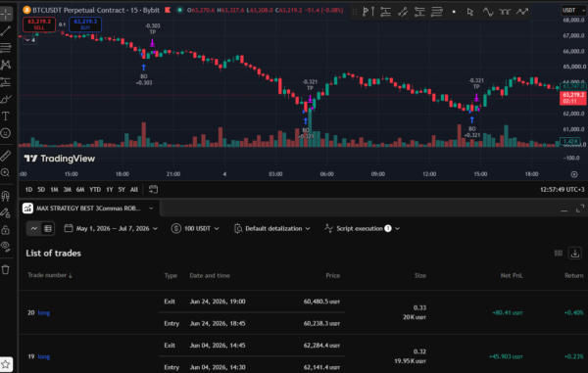Open the emoji icons tool

[6, 133]
